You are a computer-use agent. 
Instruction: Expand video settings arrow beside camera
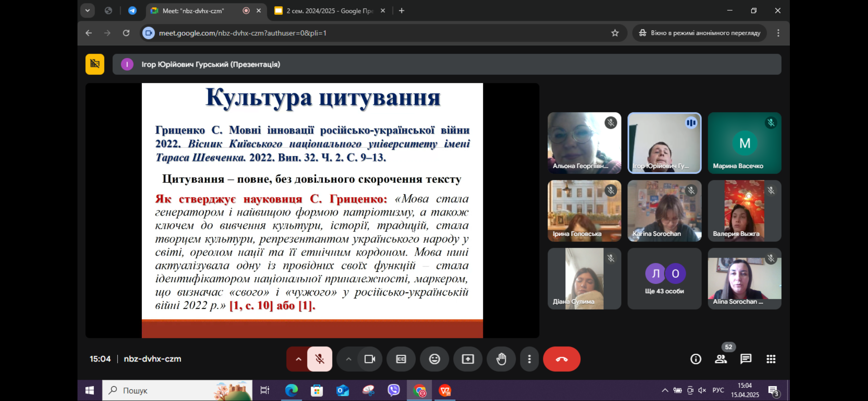coord(348,359)
